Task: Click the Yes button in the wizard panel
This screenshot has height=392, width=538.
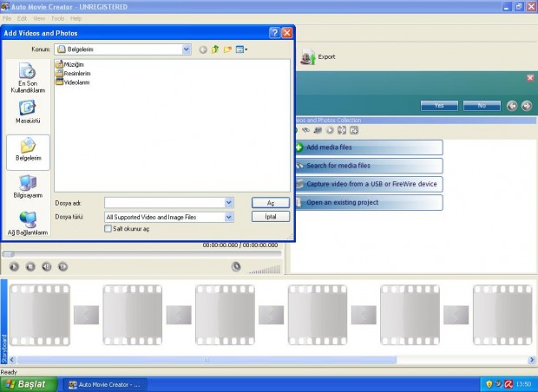Action: click(439, 106)
